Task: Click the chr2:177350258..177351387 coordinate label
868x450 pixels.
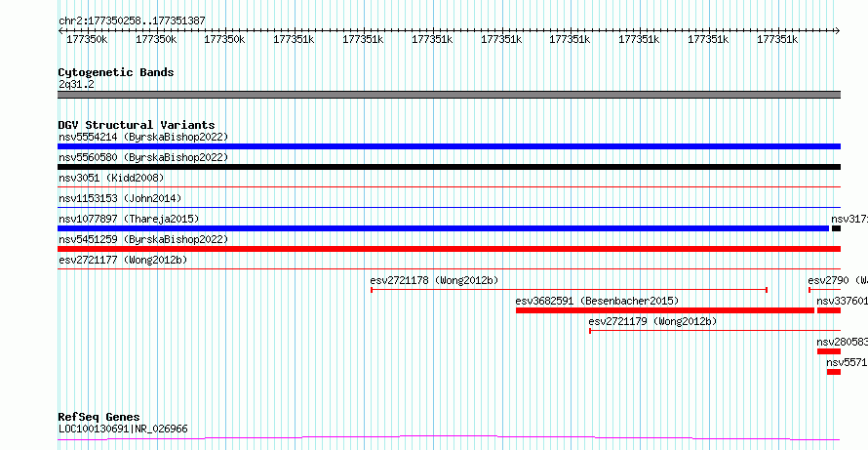Action: coord(132,20)
